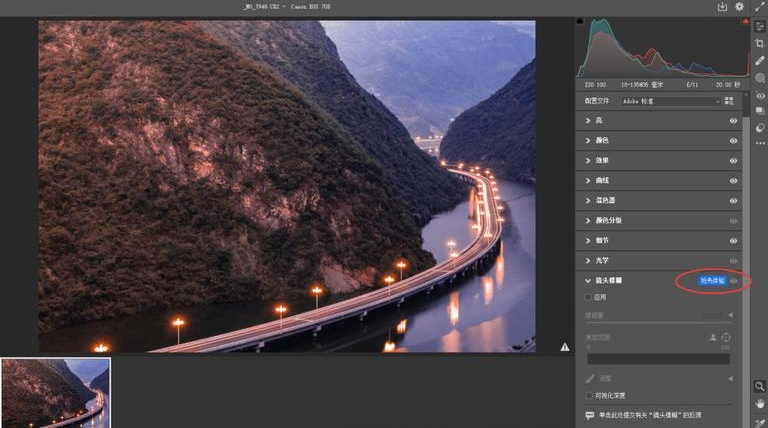Collapse the 镜头模糊 panel
The image size is (768, 428).
click(588, 281)
